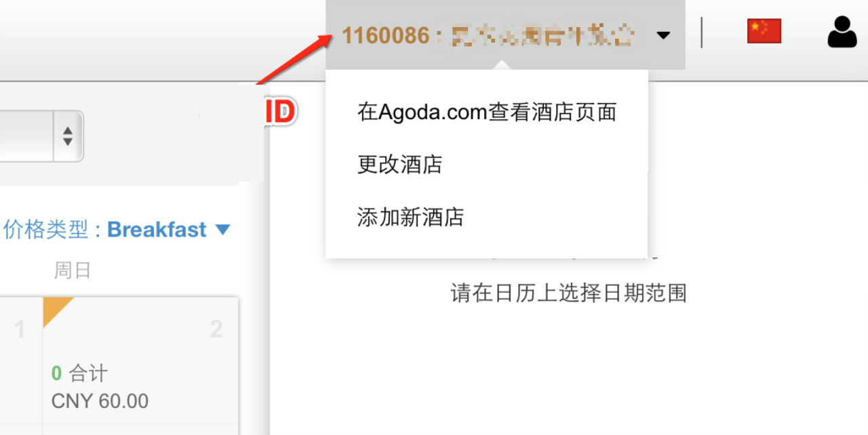The image size is (868, 435).
Task: Choose 更改酒店 from the dropdown menu
Action: coord(400,165)
